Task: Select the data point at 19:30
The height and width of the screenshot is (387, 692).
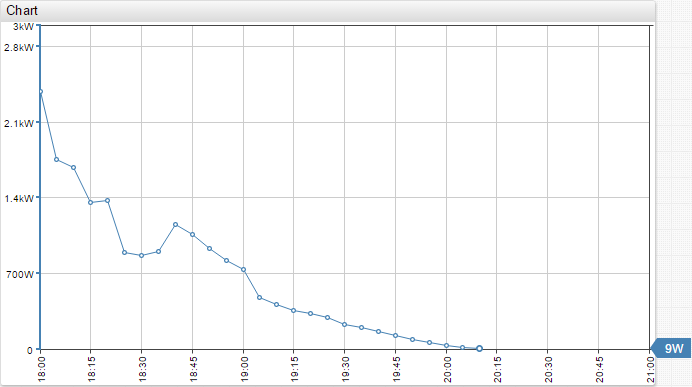Action: (345, 325)
